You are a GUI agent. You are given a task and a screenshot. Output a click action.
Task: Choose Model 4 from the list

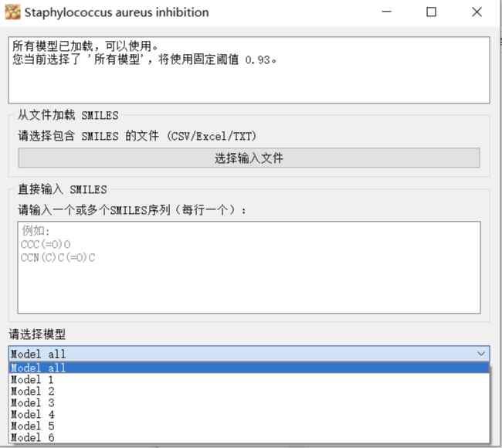click(x=249, y=414)
